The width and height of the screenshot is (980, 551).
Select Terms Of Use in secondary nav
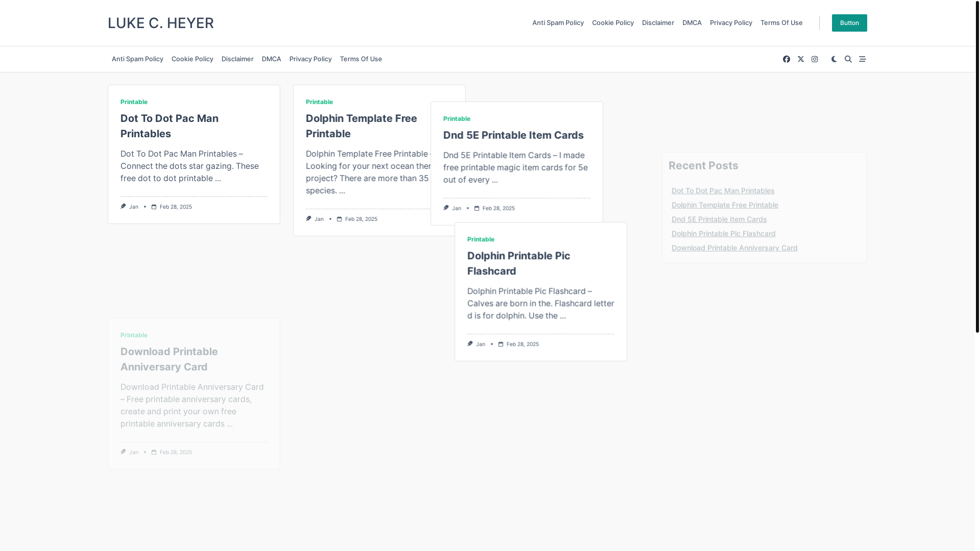point(361,59)
